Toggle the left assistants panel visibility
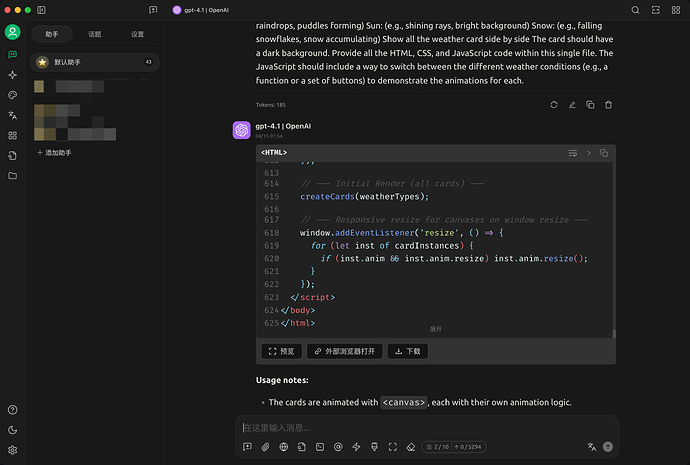The width and height of the screenshot is (690, 465). [x=41, y=10]
